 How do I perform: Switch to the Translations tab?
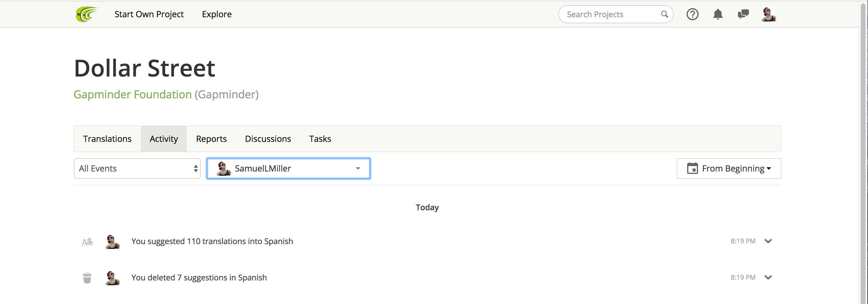[x=107, y=139]
